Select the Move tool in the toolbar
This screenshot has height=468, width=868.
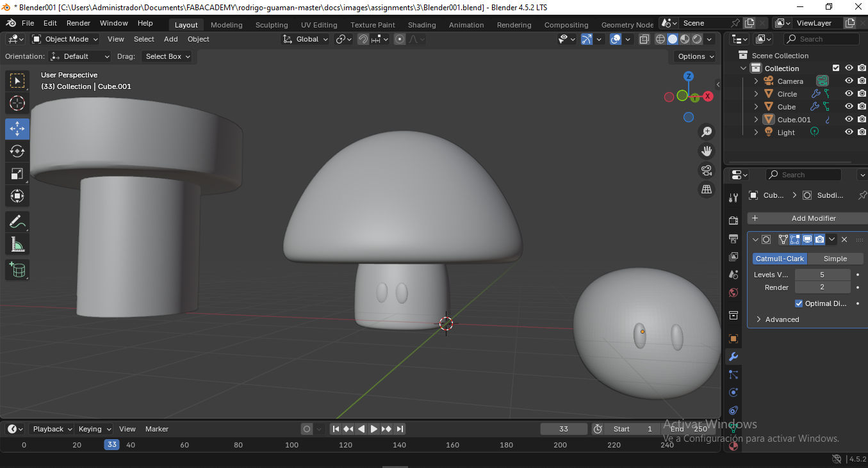click(x=17, y=129)
